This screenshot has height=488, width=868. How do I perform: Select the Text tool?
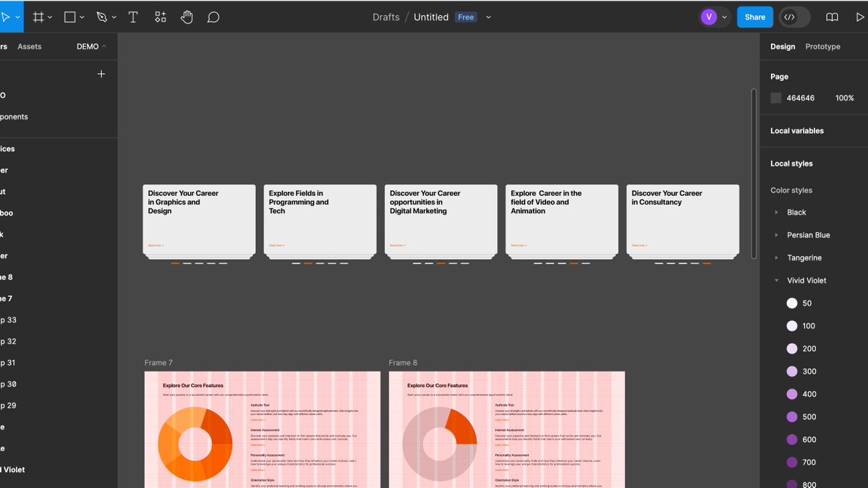(133, 17)
